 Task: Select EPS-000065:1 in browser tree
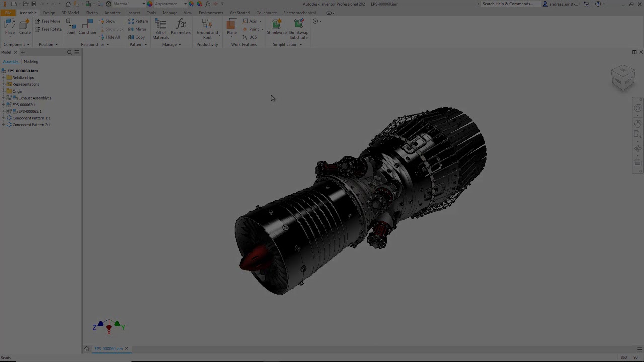click(x=30, y=111)
